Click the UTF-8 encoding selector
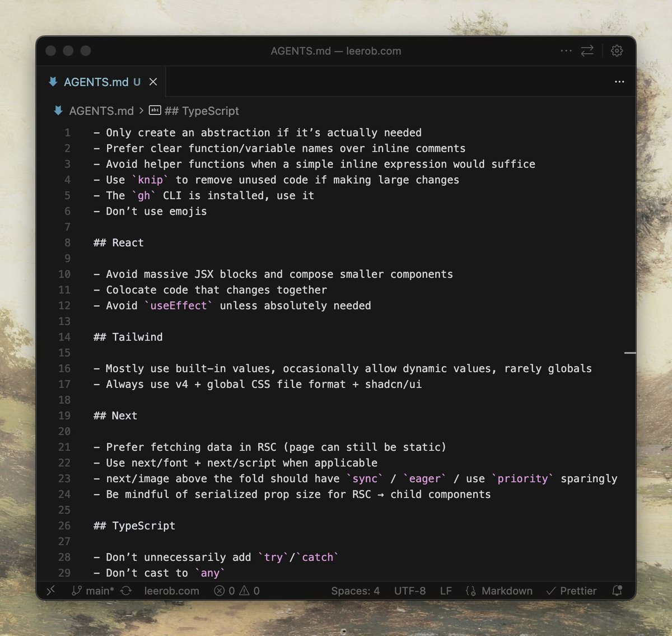The height and width of the screenshot is (636, 672). pyautogui.click(x=409, y=591)
